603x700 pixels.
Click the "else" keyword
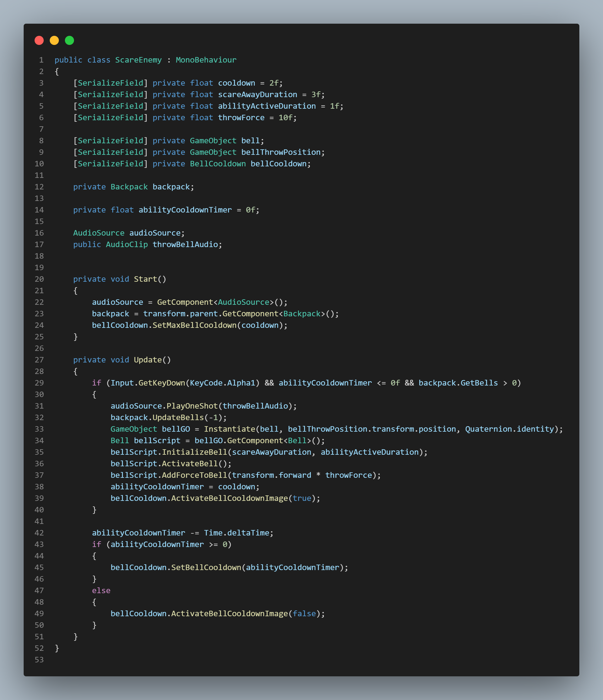tap(101, 590)
